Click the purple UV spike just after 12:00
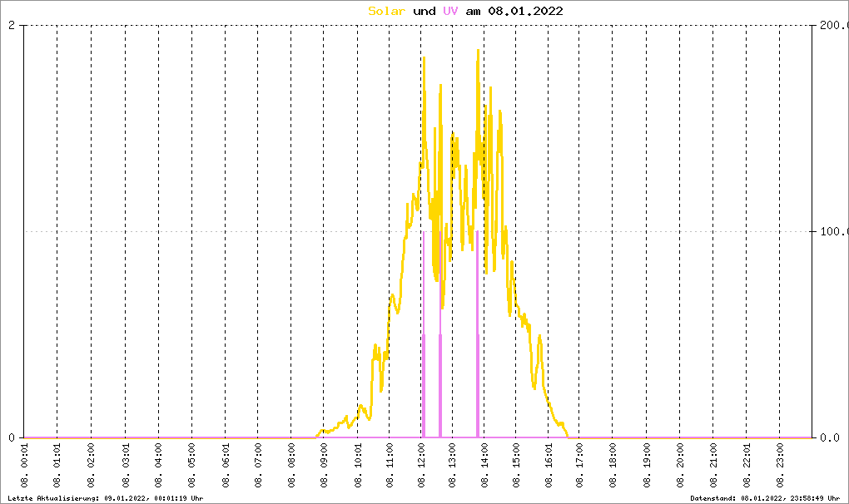 (x=424, y=349)
